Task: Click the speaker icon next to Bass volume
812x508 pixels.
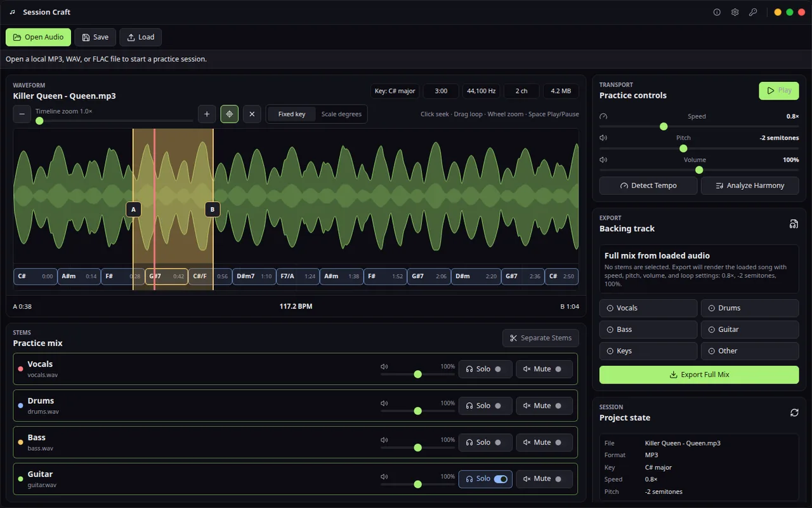Action: click(384, 440)
